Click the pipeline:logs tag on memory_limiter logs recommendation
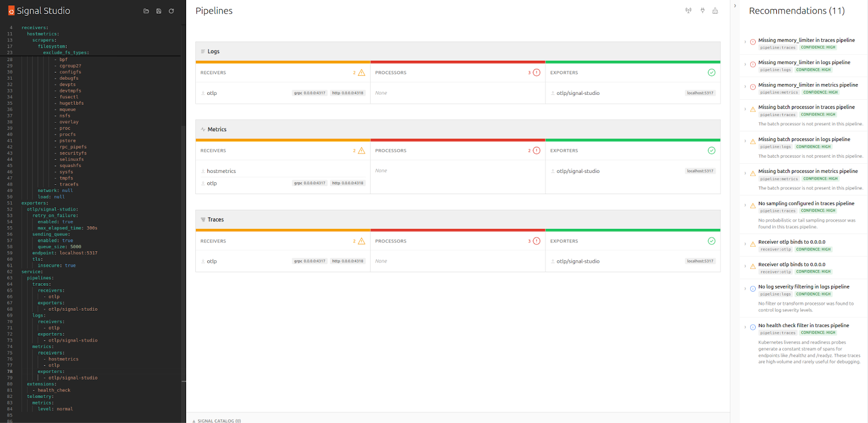 click(776, 70)
